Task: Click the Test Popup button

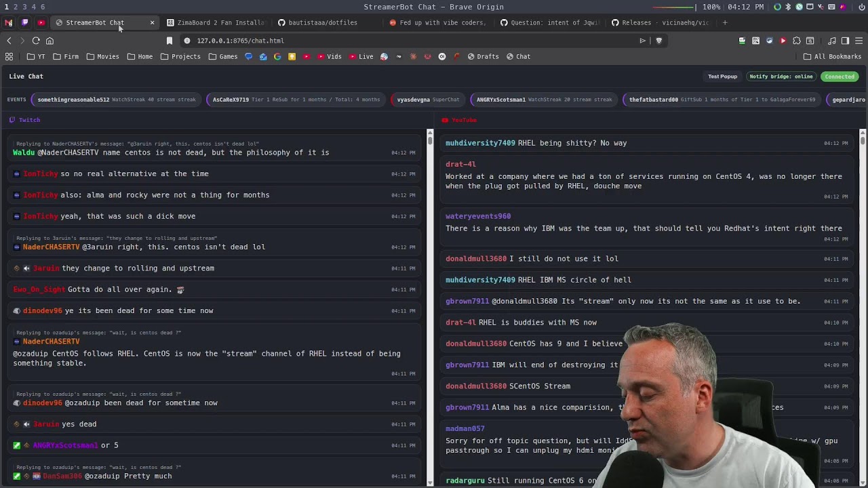Action: click(722, 77)
